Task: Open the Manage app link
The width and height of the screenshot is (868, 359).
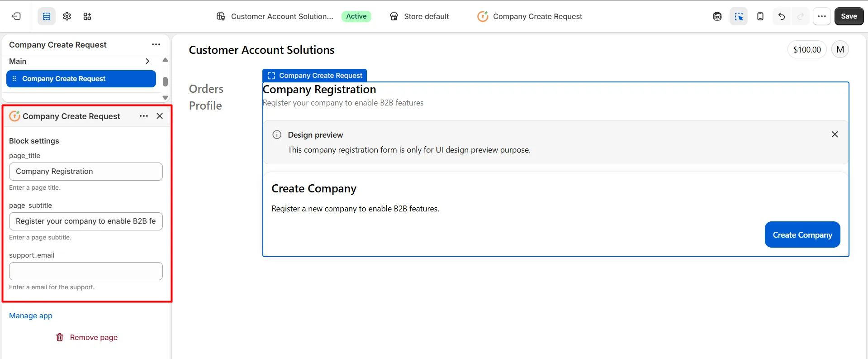Action: point(31,316)
